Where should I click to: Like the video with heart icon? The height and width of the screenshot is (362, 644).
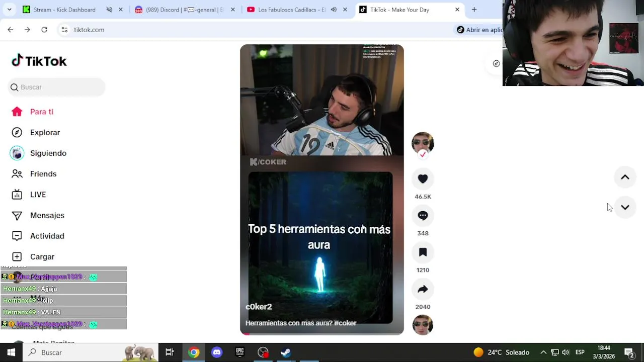coord(423,178)
